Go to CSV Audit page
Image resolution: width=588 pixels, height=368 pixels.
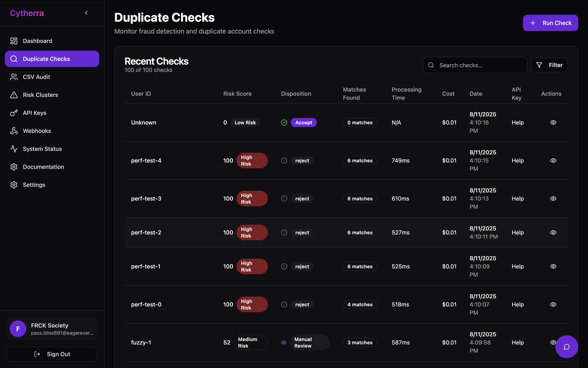tap(52, 77)
